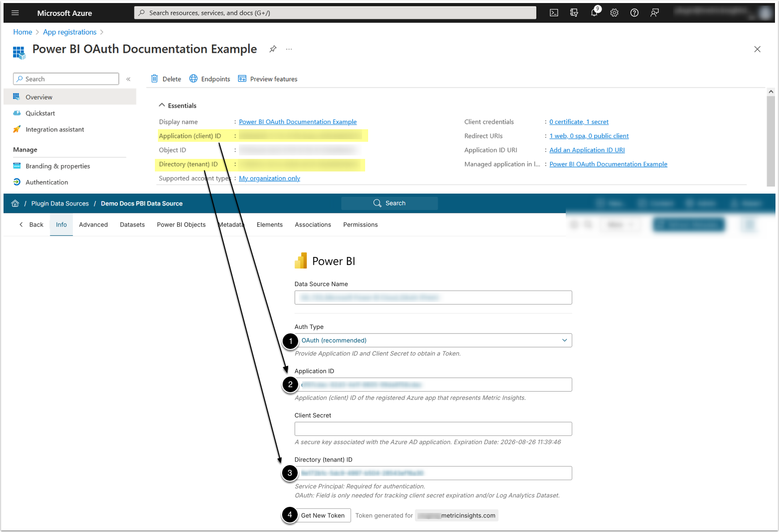The width and height of the screenshot is (779, 532).
Task: Click the app registration grid icon
Action: pos(19,52)
